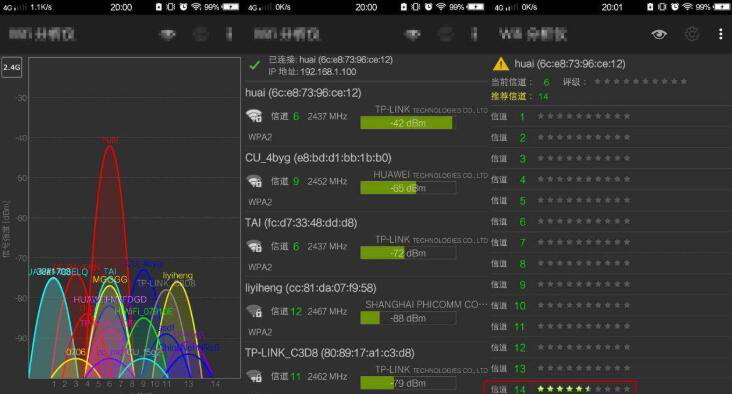Image resolution: width=732 pixels, height=394 pixels.
Task: Tap Wi-Fi lock icon for TAI network
Action: tap(254, 246)
